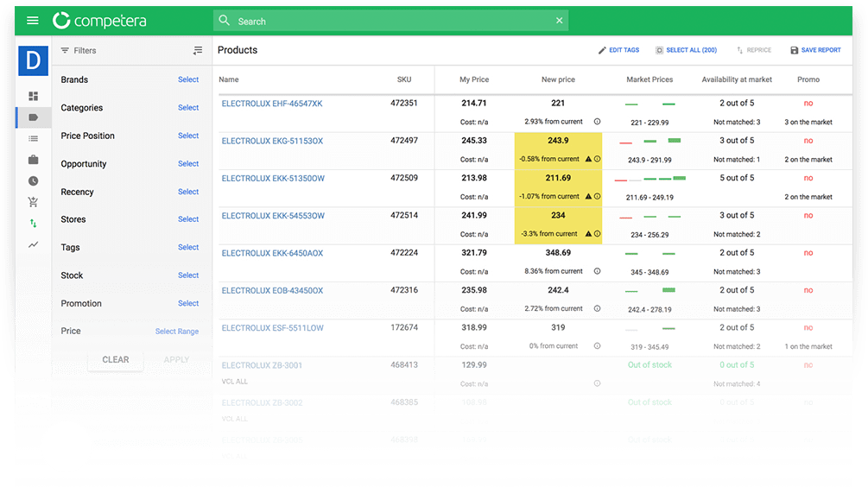Click Select next to Tags
The image size is (868, 487).
tap(188, 247)
